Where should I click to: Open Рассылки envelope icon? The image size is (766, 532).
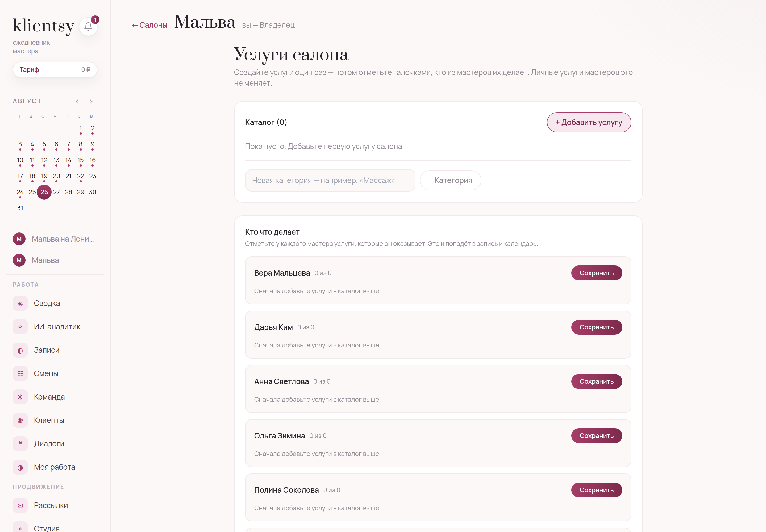[20, 505]
